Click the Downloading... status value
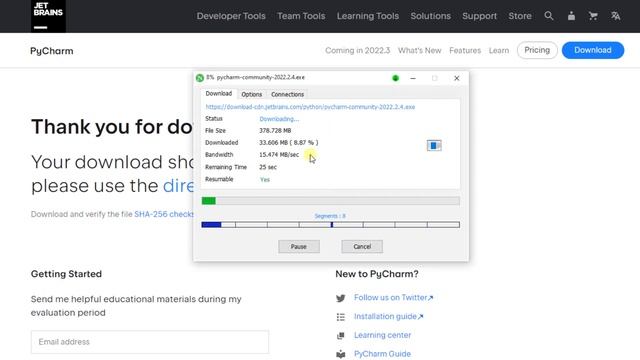The image size is (640, 360). click(x=279, y=119)
